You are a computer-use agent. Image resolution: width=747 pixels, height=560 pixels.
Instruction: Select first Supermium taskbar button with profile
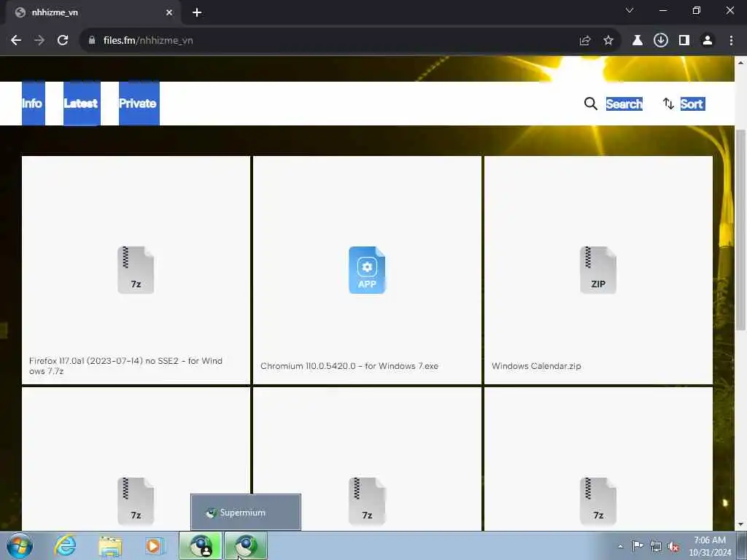click(201, 545)
